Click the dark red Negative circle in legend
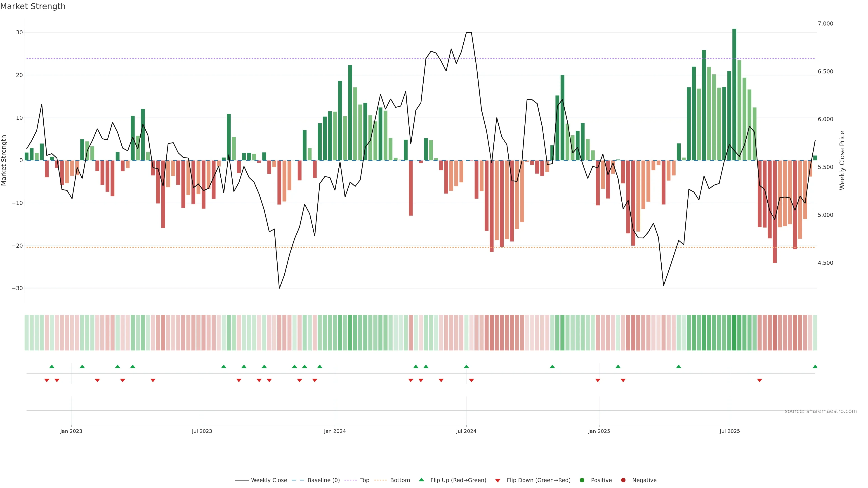 623,480
